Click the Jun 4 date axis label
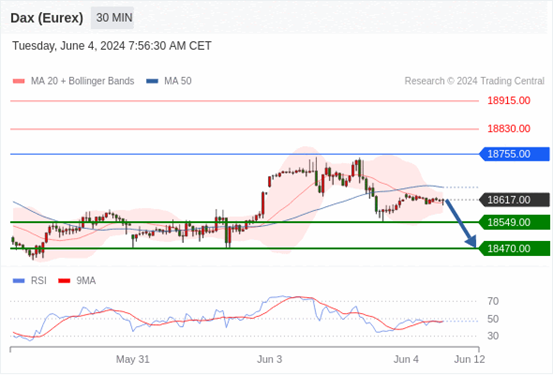 (406, 359)
